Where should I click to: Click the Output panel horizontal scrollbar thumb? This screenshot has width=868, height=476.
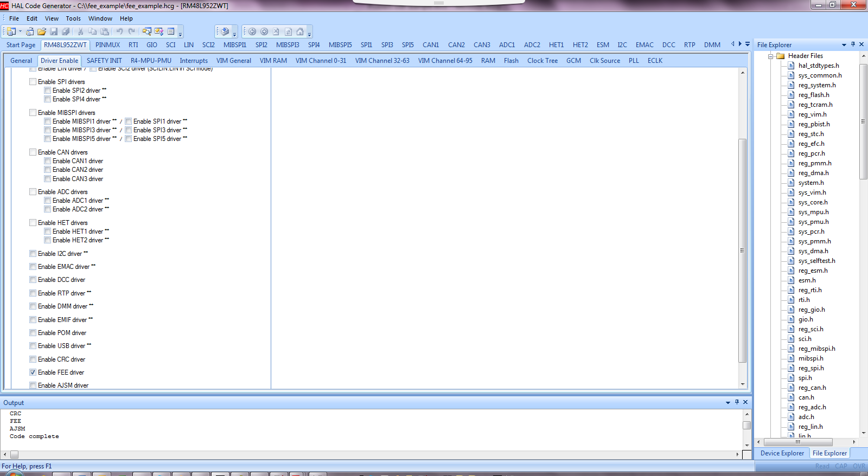14,454
